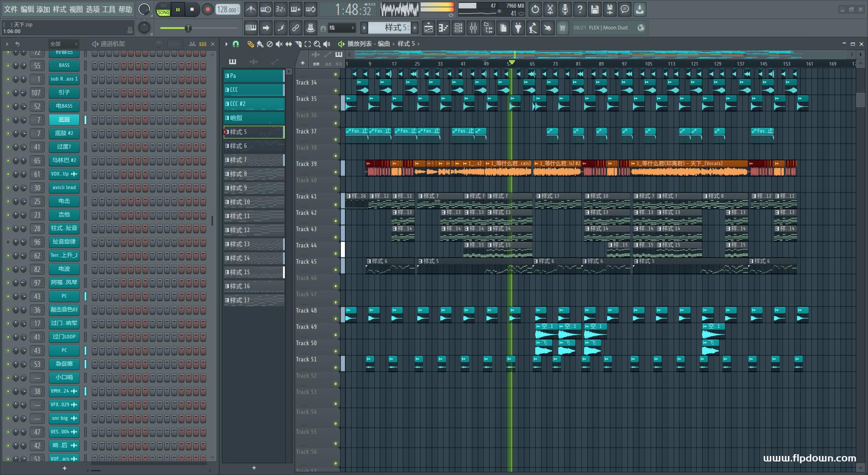Click the 样式 5 breadcrumb in playlist title
The height and width of the screenshot is (475, 868).
[x=406, y=44]
